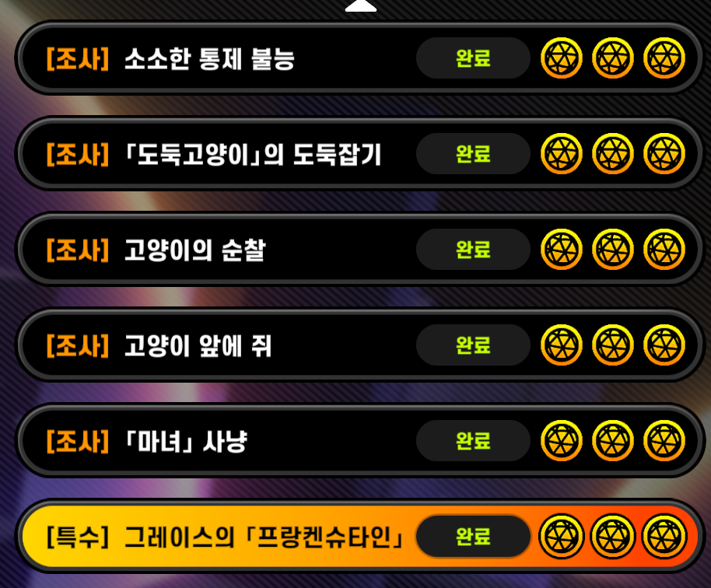Click first medal of 그레이스의 「프랑켄슈타인」 row

(562, 537)
